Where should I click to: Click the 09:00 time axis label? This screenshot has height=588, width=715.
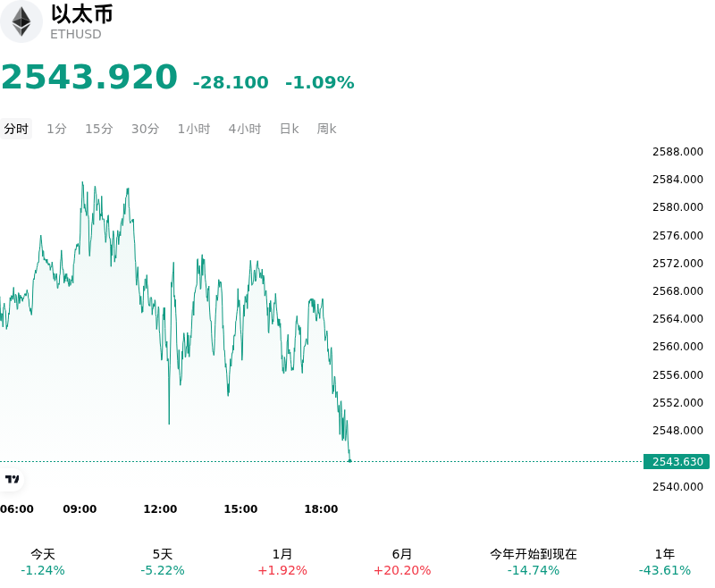point(80,509)
